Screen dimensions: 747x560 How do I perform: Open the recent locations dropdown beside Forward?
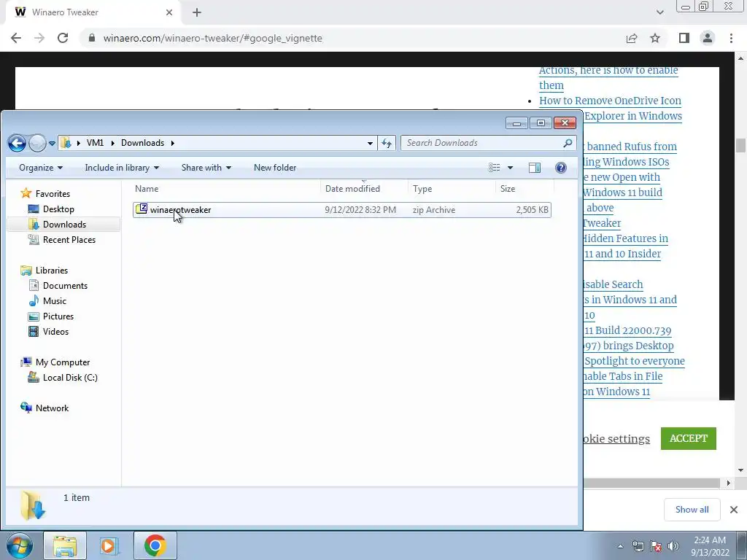(52, 143)
